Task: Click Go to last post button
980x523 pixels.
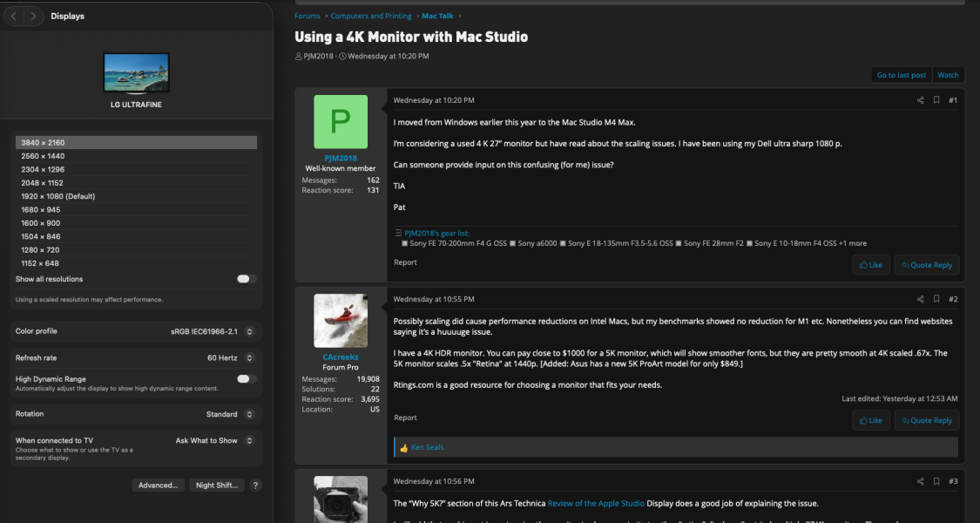Action: 902,75
